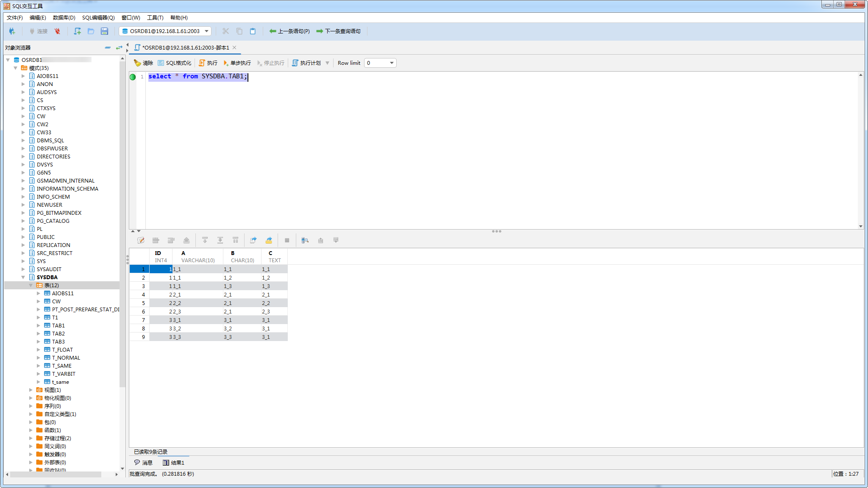
Task: Select the TAB2 table in tree
Action: (58, 333)
